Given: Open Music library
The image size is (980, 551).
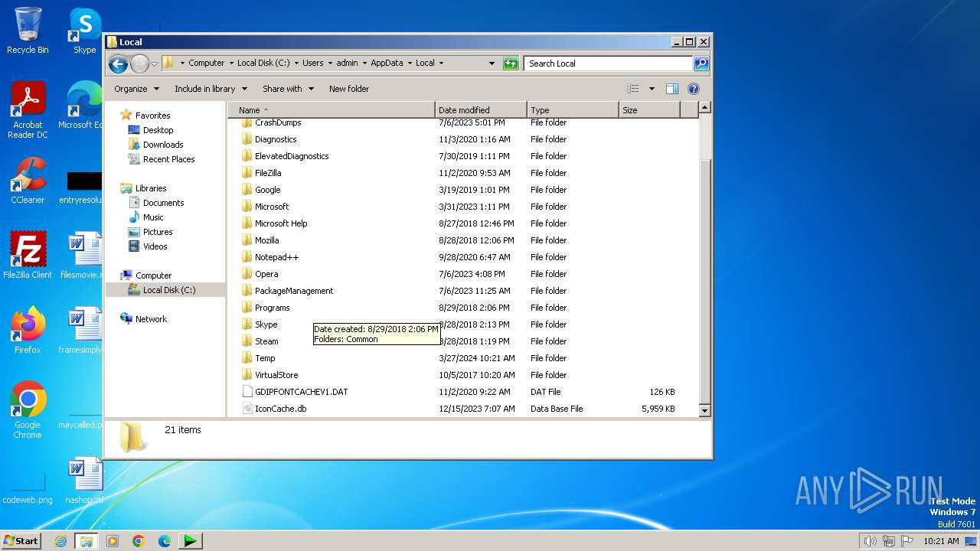Looking at the screenshot, I should [153, 217].
